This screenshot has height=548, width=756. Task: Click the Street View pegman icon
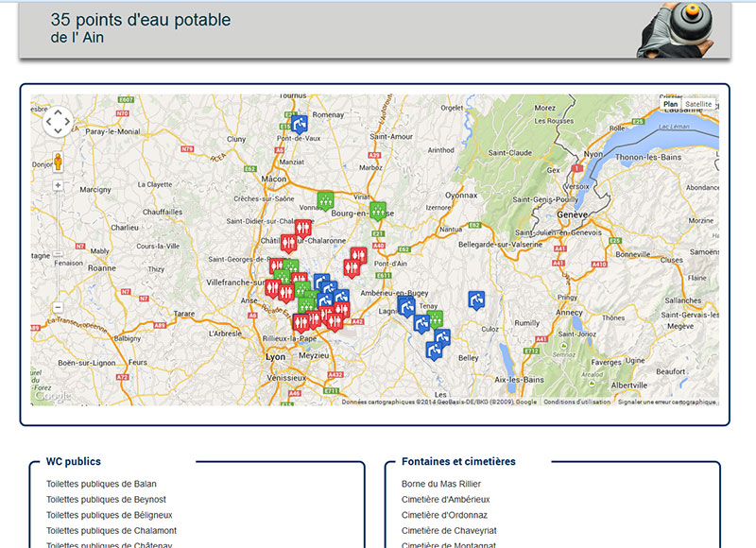58,162
